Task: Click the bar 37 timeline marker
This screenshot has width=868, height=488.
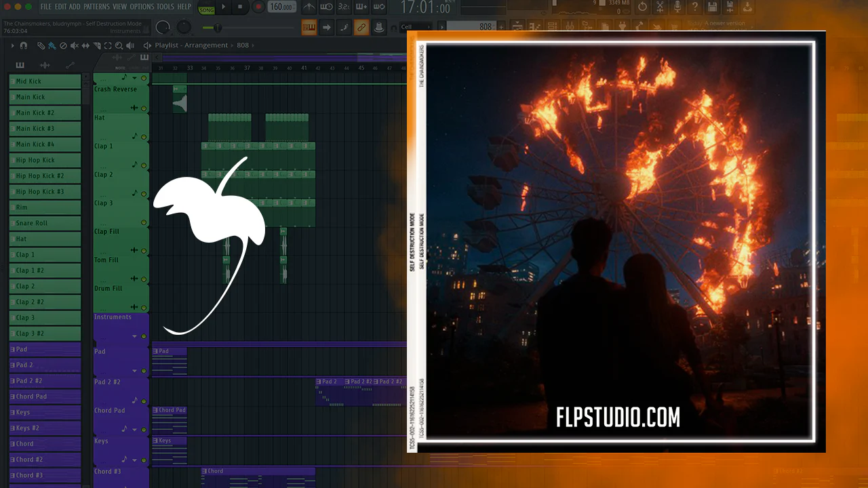Action: pos(247,68)
